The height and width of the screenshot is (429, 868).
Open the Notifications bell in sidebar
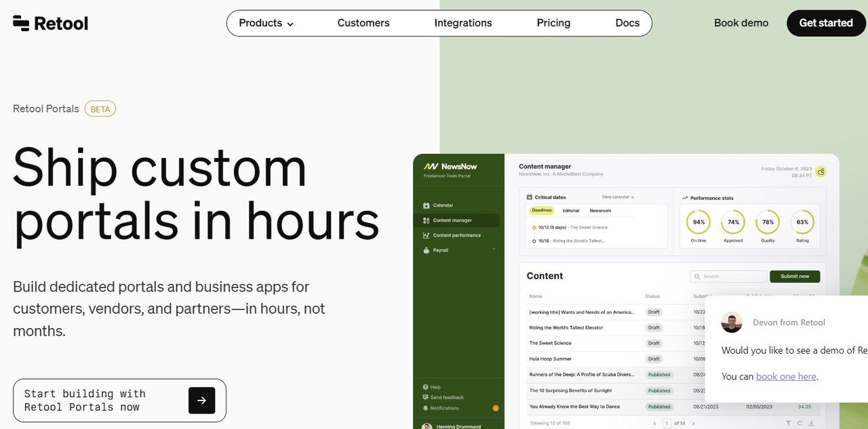pos(425,408)
